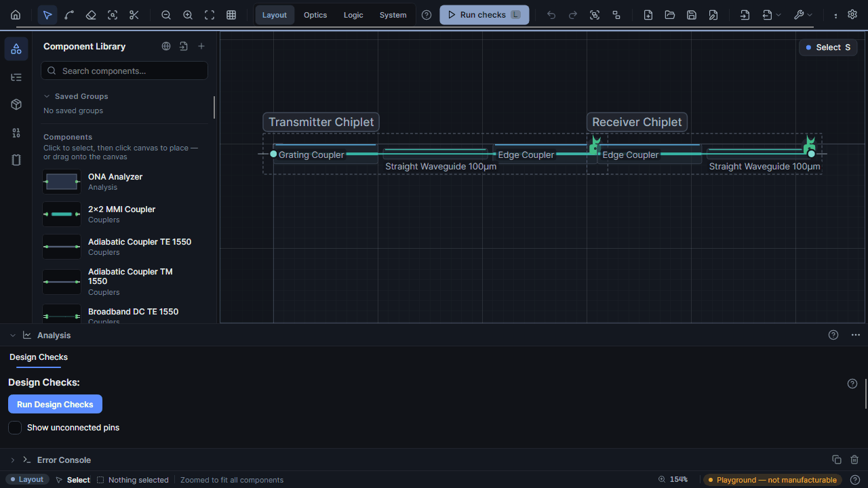Screen dimensions: 868x488
Task: Clear the Error Console with trash icon
Action: (x=854, y=460)
